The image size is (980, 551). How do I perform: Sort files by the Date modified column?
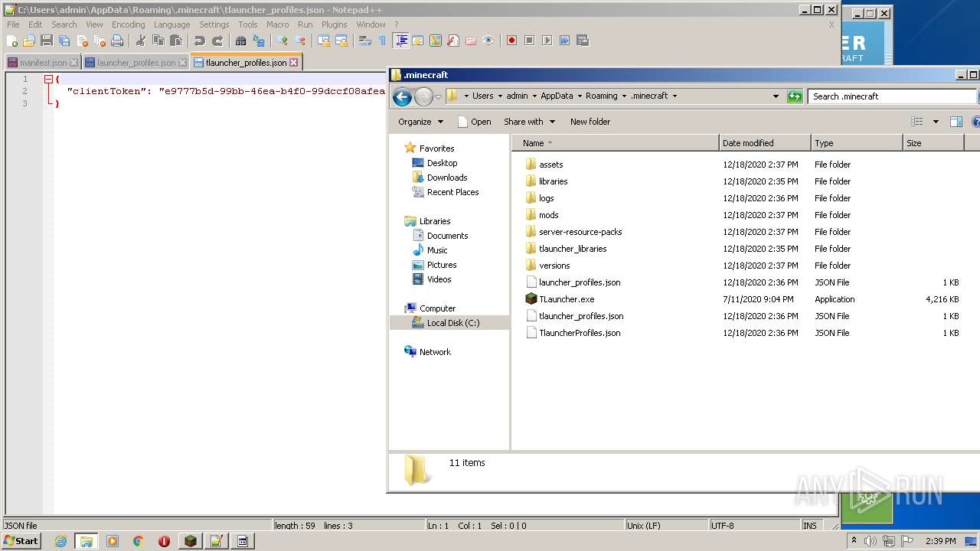coord(765,143)
